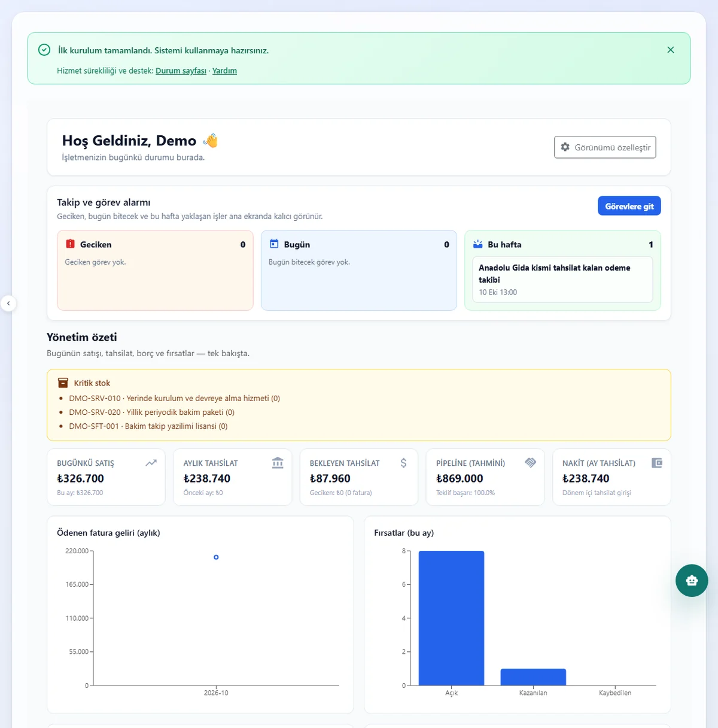The height and width of the screenshot is (728, 718).
Task: Click the ₺869.000 Pipeline value
Action: pyautogui.click(x=460, y=478)
